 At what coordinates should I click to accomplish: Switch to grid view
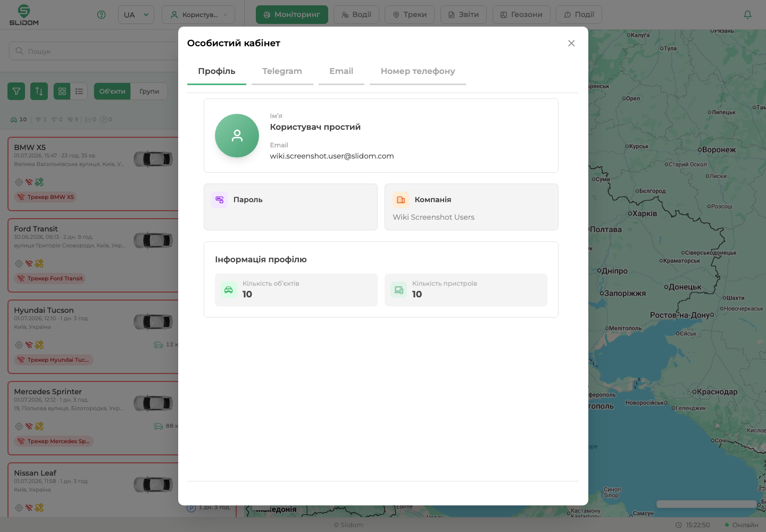tap(62, 92)
